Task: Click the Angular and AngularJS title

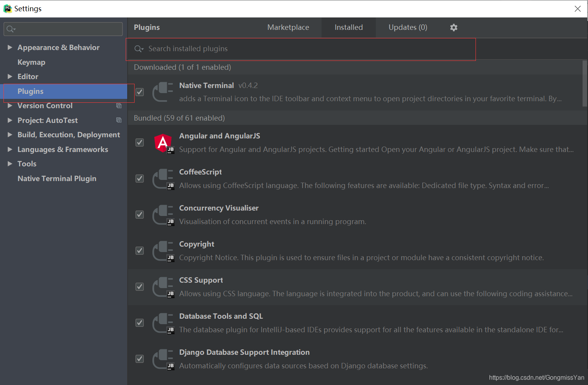Action: [220, 136]
